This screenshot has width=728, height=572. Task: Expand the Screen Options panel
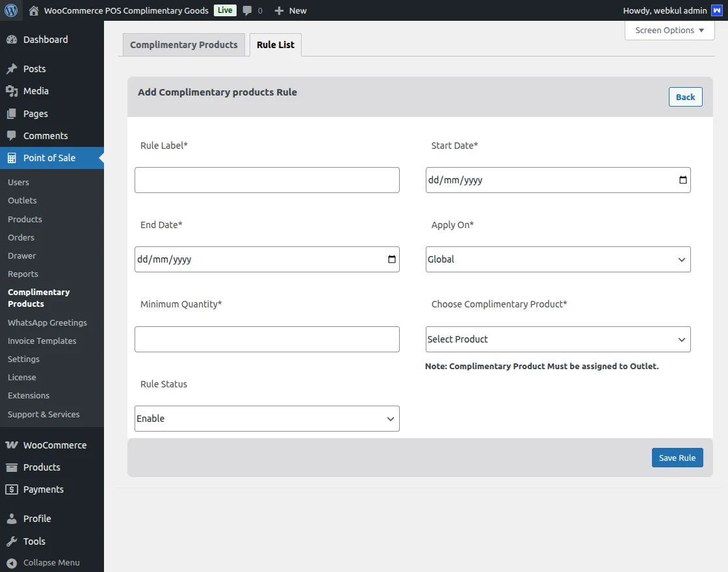669,31
